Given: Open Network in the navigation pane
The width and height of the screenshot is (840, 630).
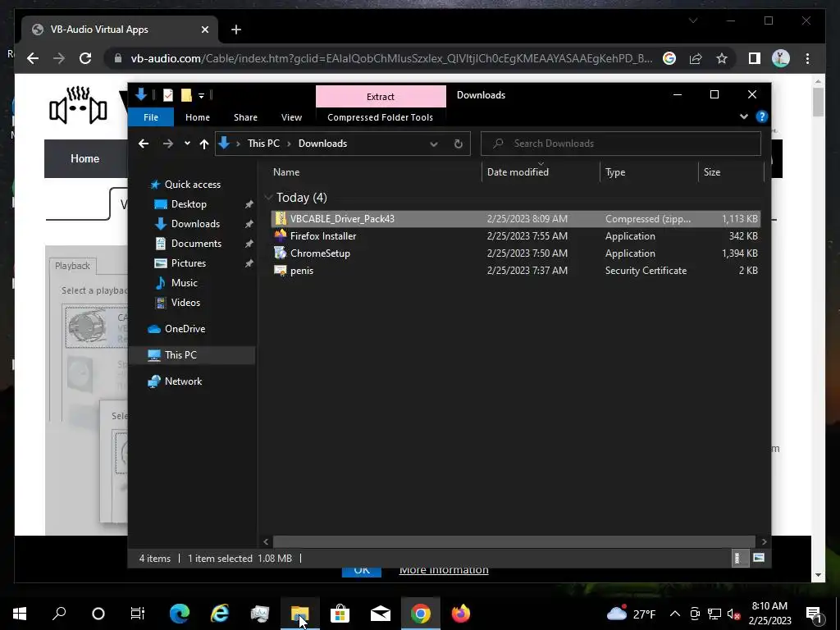Looking at the screenshot, I should pyautogui.click(x=183, y=381).
